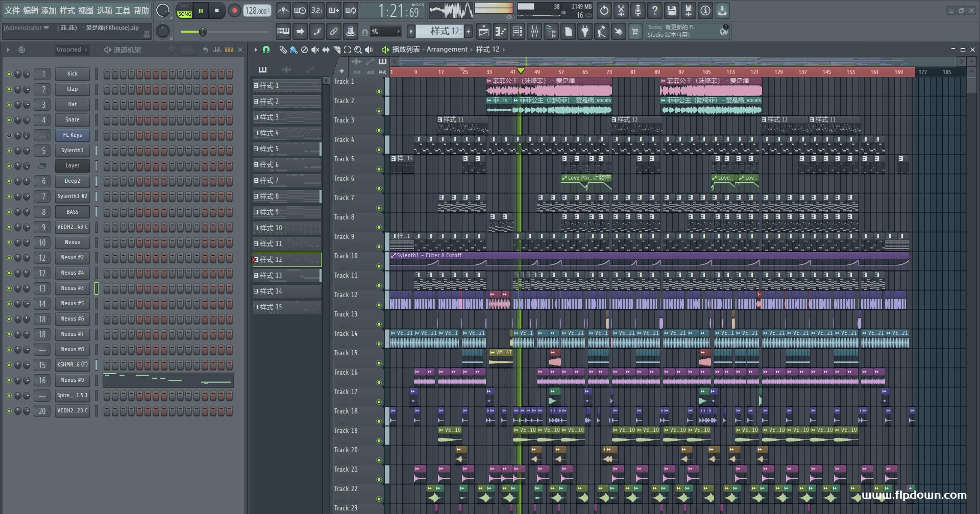Switch the PAT/SONG mode toggle
The image size is (980, 514).
tap(184, 11)
